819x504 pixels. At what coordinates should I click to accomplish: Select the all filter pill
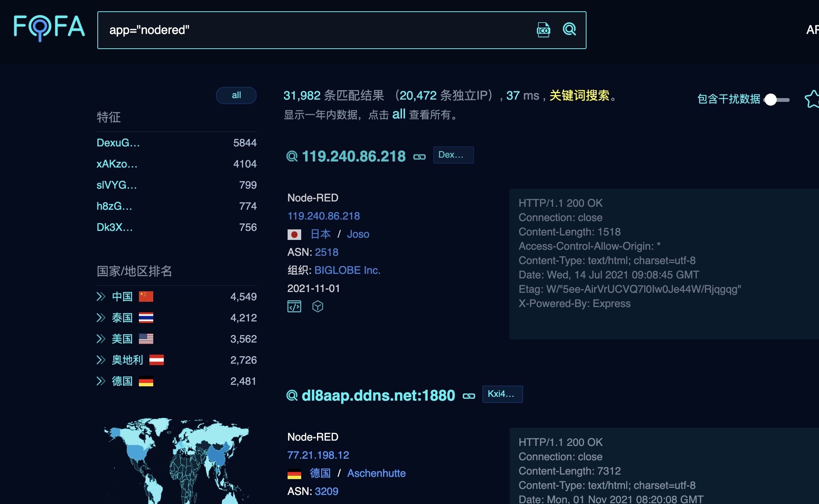coord(236,95)
